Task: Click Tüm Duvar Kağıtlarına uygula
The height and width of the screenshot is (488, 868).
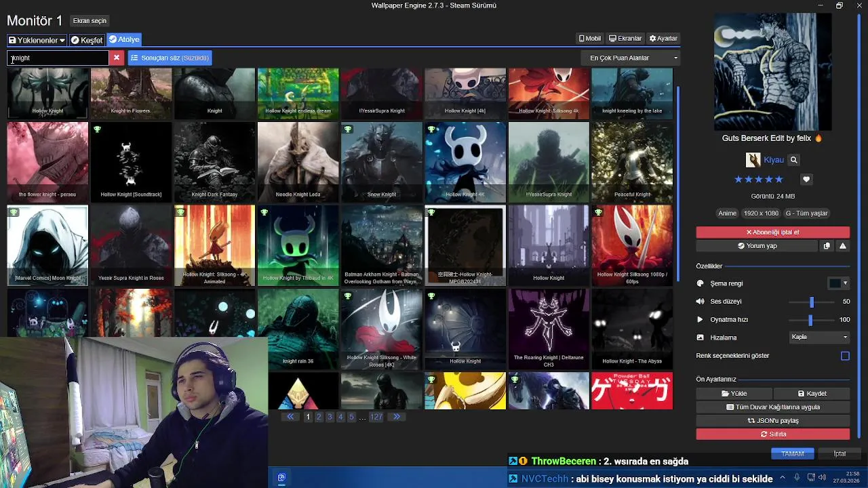Action: click(x=772, y=407)
